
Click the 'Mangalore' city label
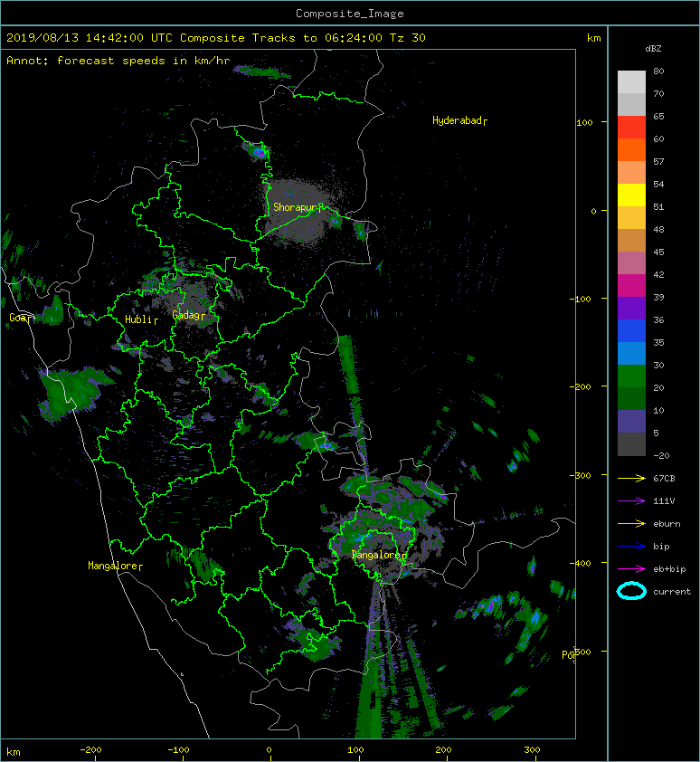(115, 566)
